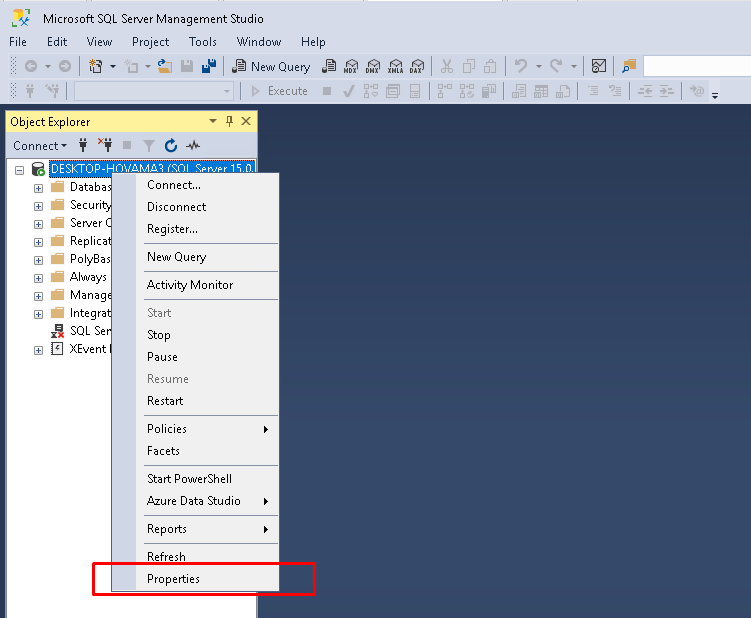Click the Redo arrow icon
This screenshot has height=618, width=751.
pos(556,66)
